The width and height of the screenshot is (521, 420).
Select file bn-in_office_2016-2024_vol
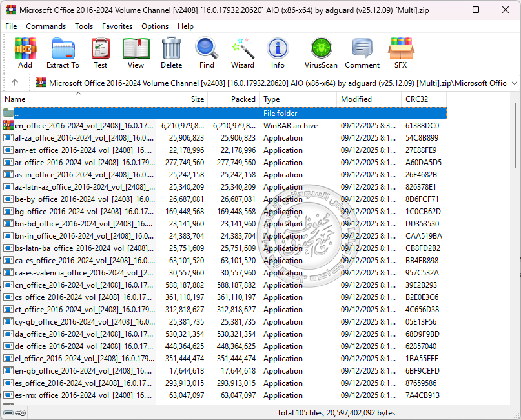(x=84, y=236)
